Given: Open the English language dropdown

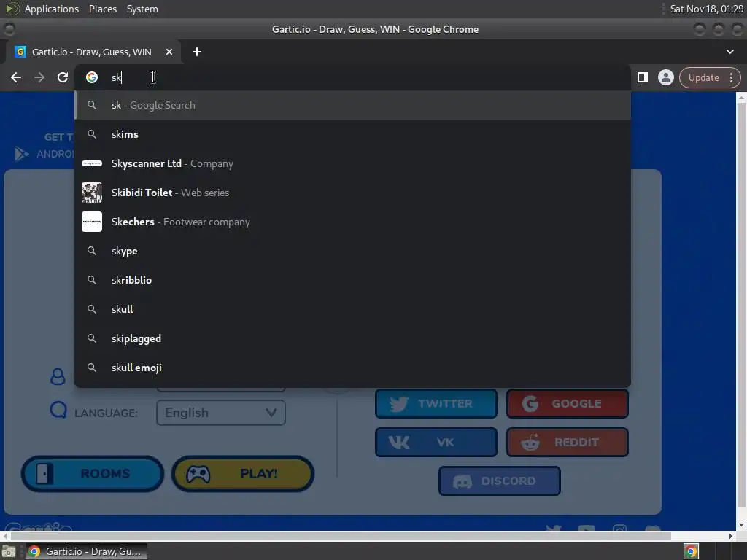Looking at the screenshot, I should [221, 413].
